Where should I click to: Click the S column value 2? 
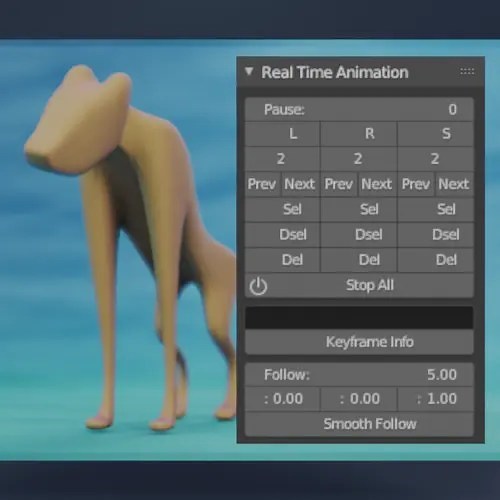435,159
